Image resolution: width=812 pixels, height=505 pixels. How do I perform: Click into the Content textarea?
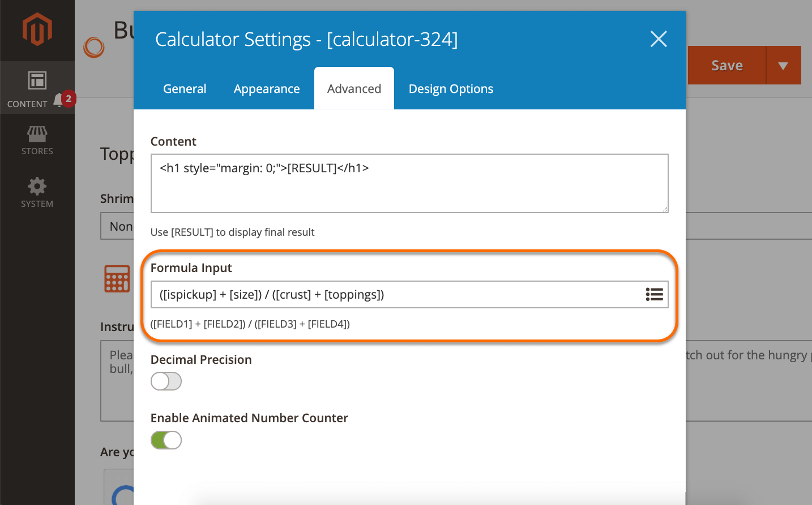coord(409,184)
